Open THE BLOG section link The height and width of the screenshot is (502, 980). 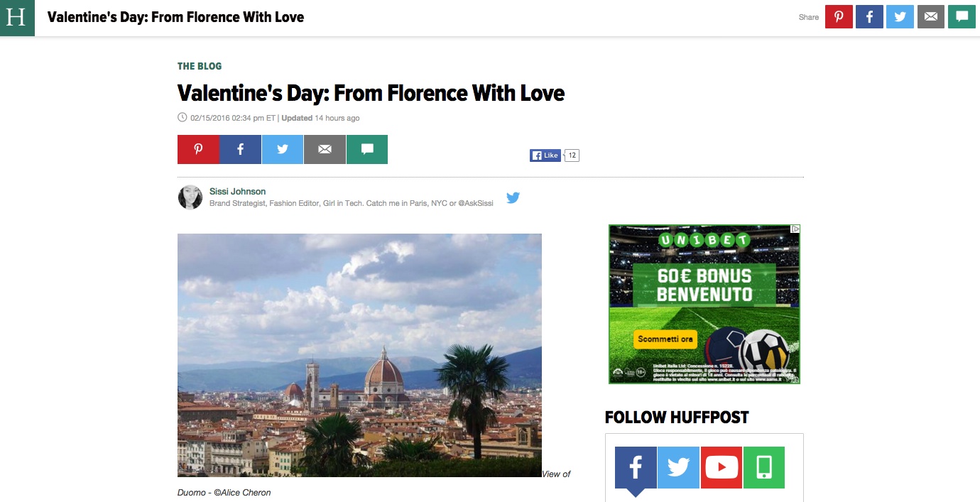click(x=200, y=66)
